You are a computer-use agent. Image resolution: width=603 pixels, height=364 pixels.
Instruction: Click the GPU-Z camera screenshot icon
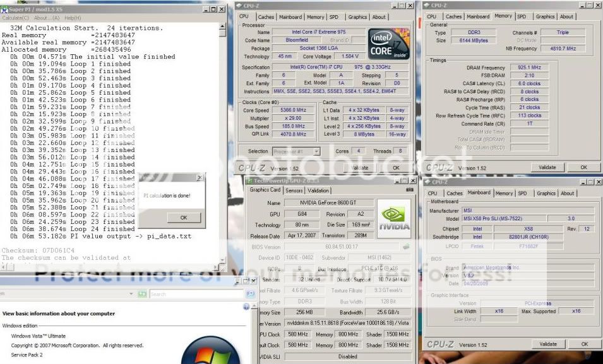[410, 190]
